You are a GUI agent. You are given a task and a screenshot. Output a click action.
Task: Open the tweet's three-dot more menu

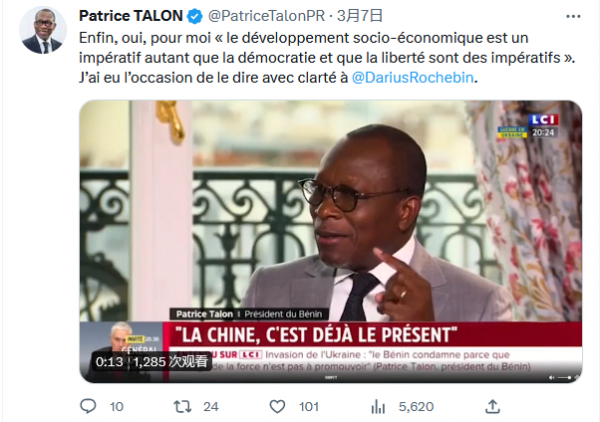[x=573, y=16]
